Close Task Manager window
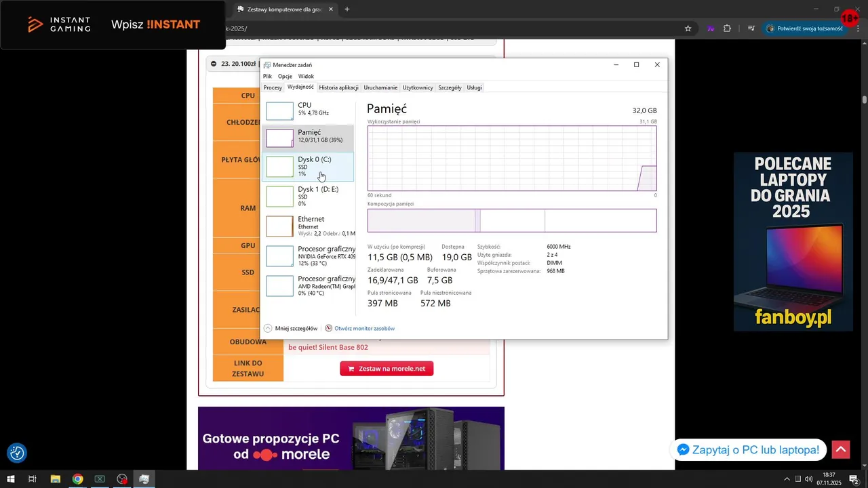 point(657,65)
